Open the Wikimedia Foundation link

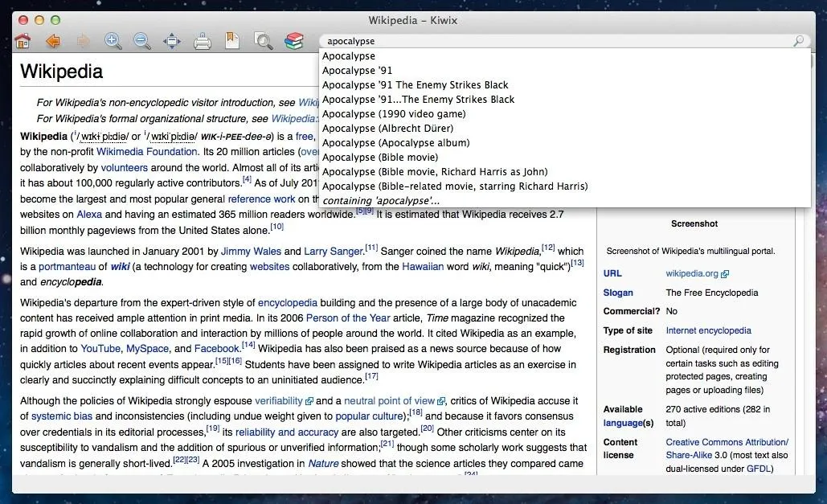[x=146, y=152]
